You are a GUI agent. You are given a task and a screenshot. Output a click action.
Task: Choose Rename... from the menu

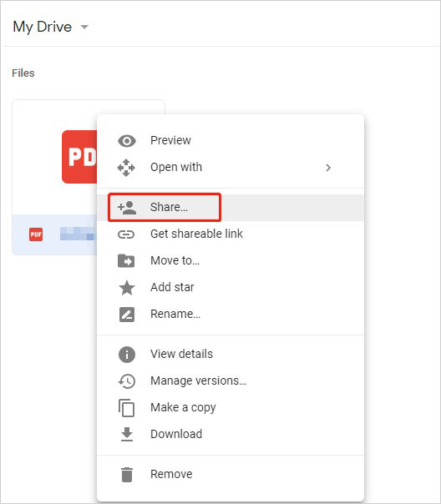point(231,314)
